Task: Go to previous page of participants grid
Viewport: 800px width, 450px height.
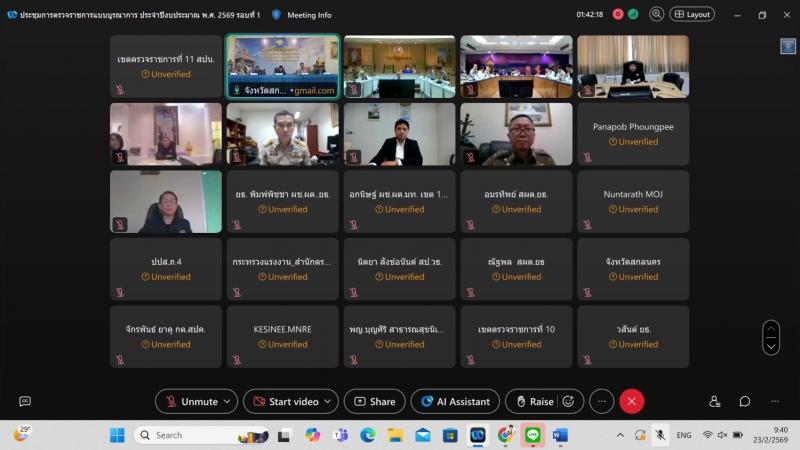Action: pos(771,329)
